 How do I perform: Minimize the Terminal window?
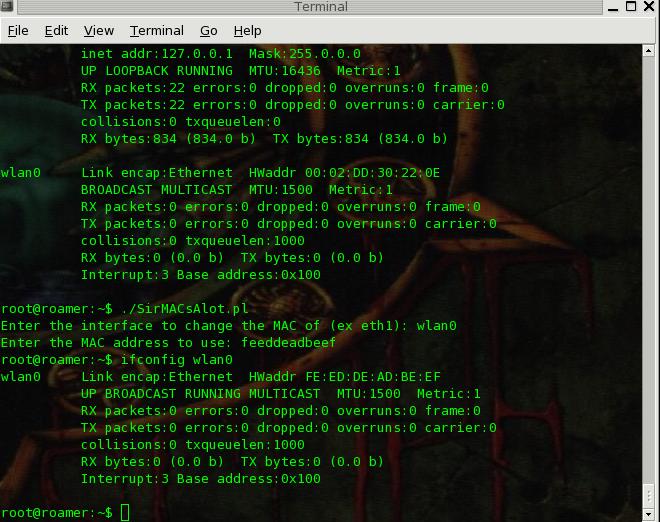[613, 8]
